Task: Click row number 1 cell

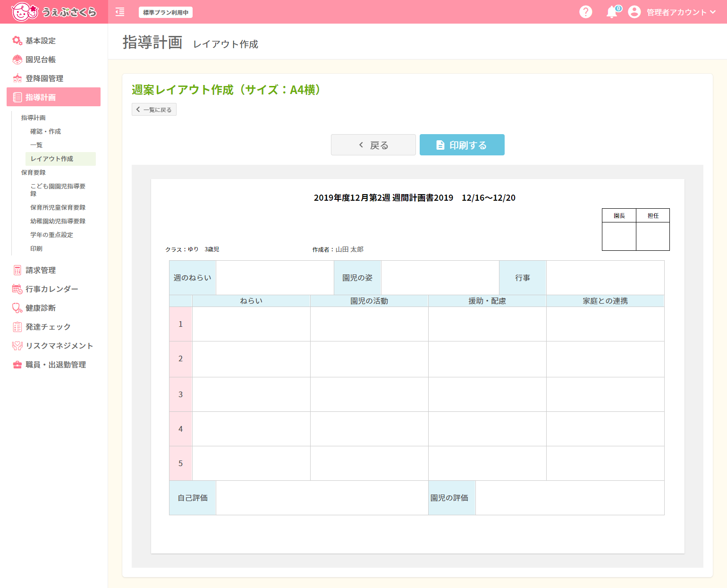Action: (x=181, y=324)
